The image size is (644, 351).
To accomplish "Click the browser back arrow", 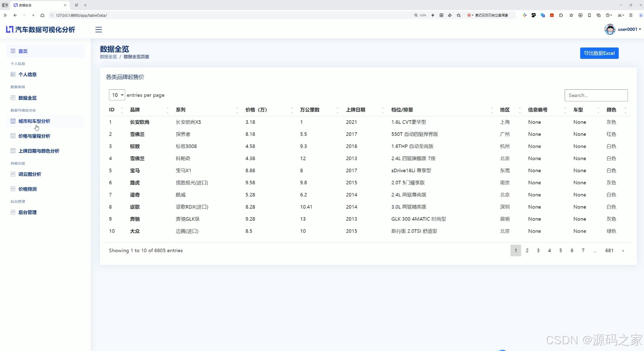I will [x=15, y=15].
